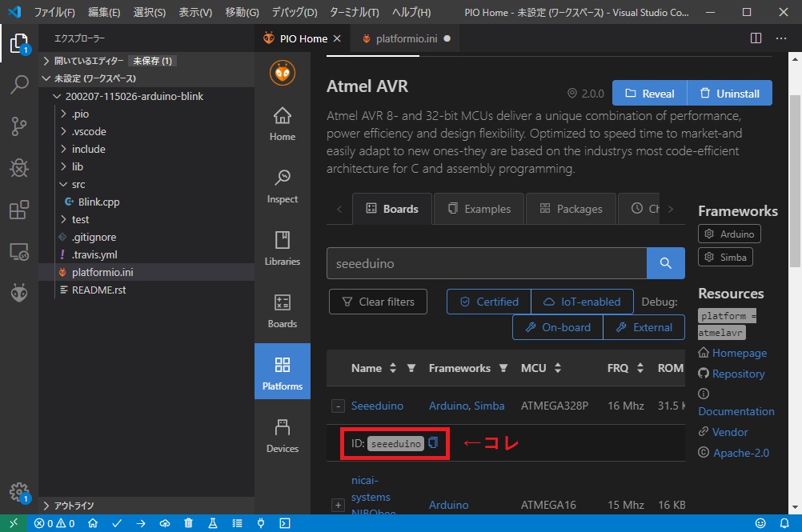The width and height of the screenshot is (802, 532).
Task: Switch to the platformio.ini editor tab
Action: (x=406, y=39)
